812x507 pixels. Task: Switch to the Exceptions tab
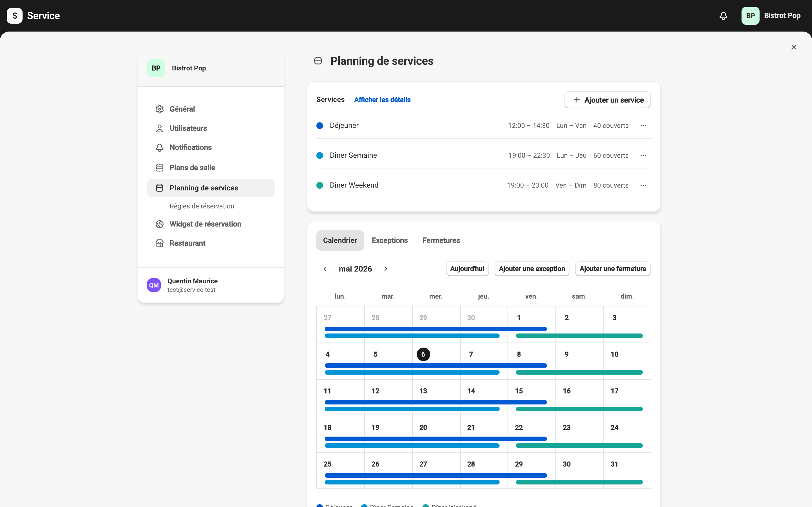tap(390, 241)
